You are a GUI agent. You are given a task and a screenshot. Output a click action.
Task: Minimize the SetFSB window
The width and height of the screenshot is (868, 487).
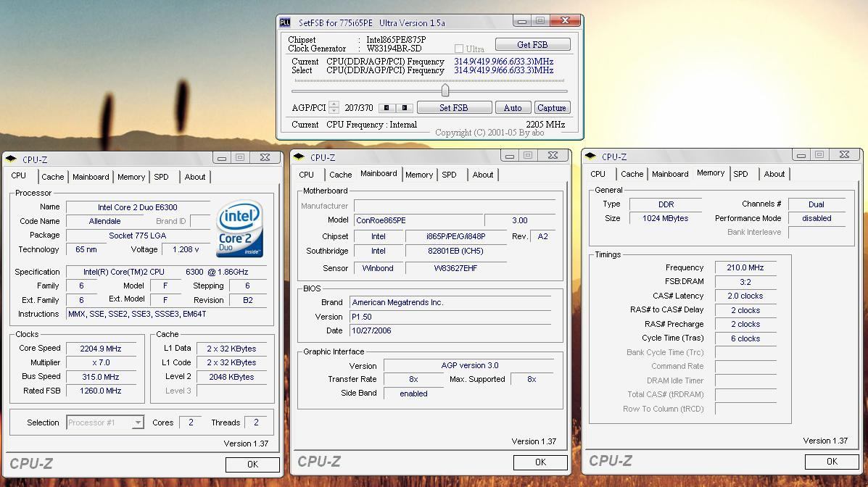pos(521,21)
